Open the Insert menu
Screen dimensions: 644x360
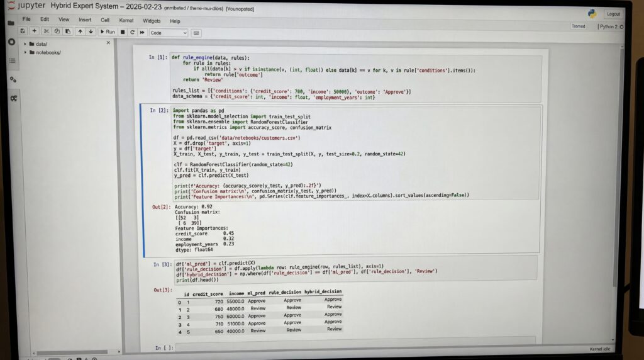(85, 20)
